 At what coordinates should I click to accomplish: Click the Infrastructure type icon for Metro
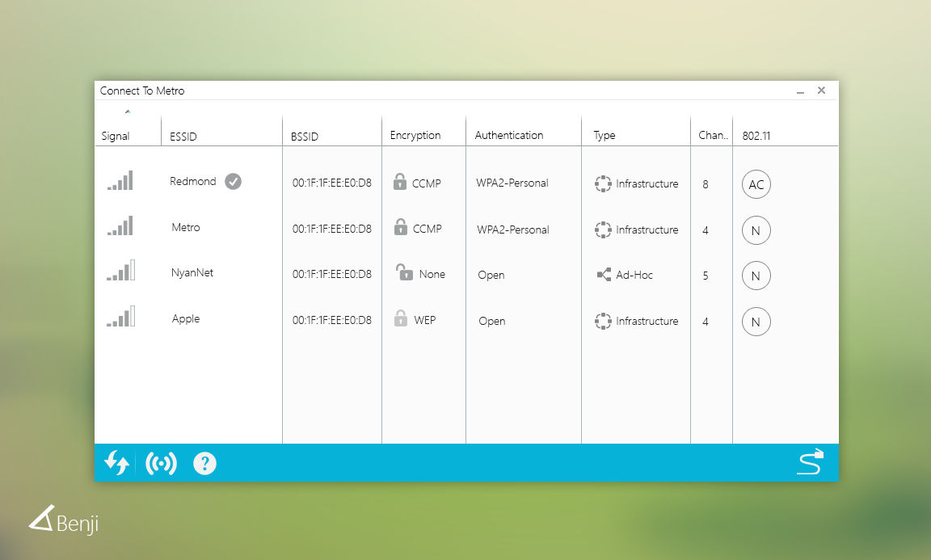pos(603,229)
